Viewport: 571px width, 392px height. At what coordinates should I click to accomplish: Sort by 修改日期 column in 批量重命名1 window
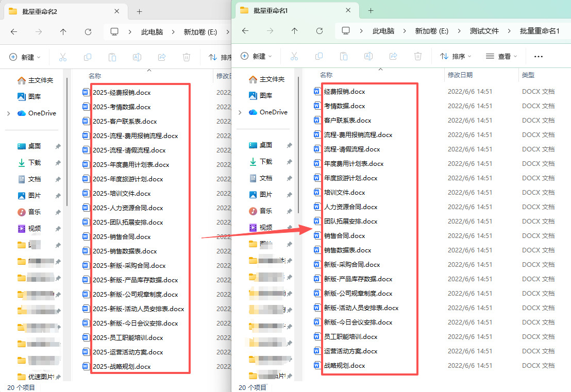click(460, 75)
